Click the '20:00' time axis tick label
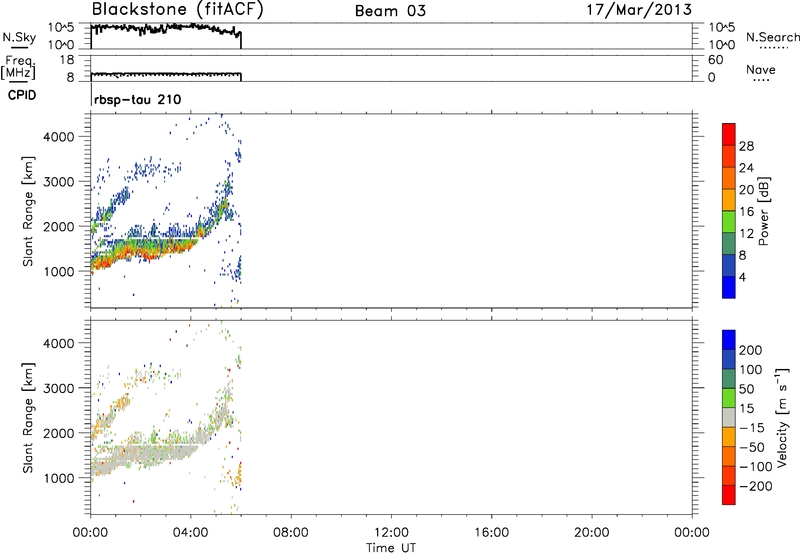 [x=591, y=533]
